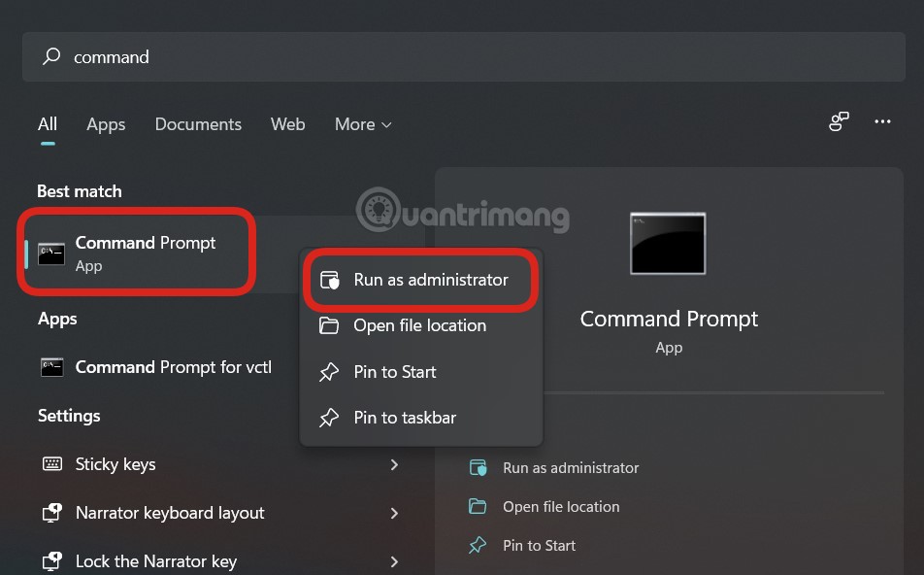Click the search box containing 'command'
The height and width of the screenshot is (575, 924).
(464, 56)
